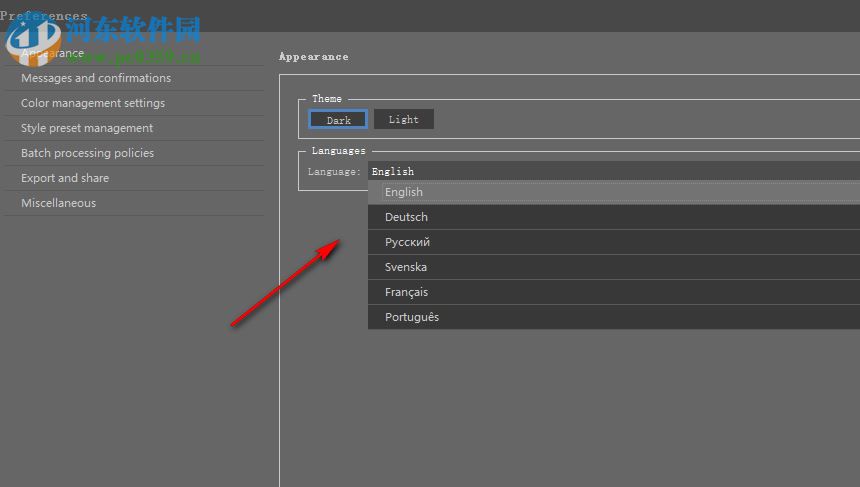Open Messages and confirmations settings
This screenshot has width=860, height=487.
134,78
